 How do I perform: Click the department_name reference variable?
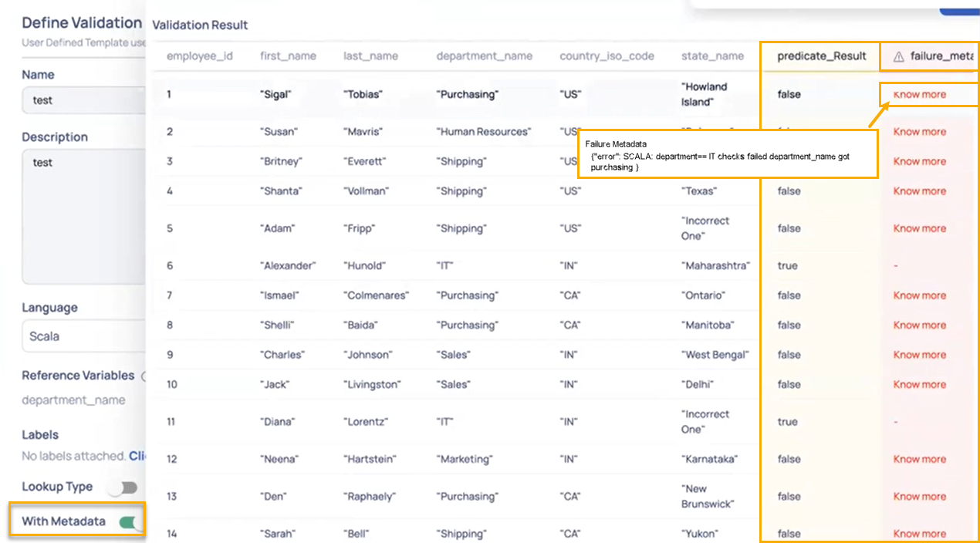click(73, 400)
